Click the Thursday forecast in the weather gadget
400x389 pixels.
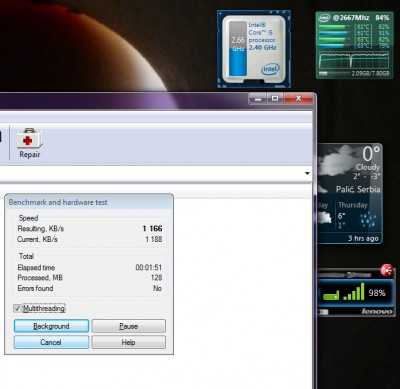(x=357, y=216)
